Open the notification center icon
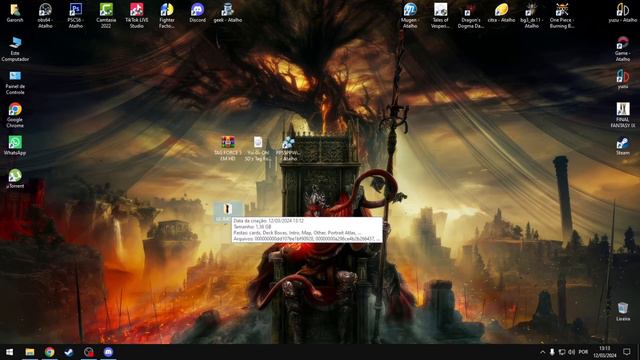The height and width of the screenshot is (360, 640). coord(627,352)
